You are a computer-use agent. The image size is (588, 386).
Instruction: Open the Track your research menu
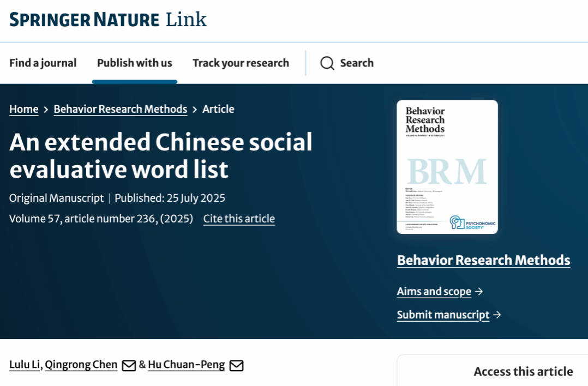pyautogui.click(x=241, y=63)
